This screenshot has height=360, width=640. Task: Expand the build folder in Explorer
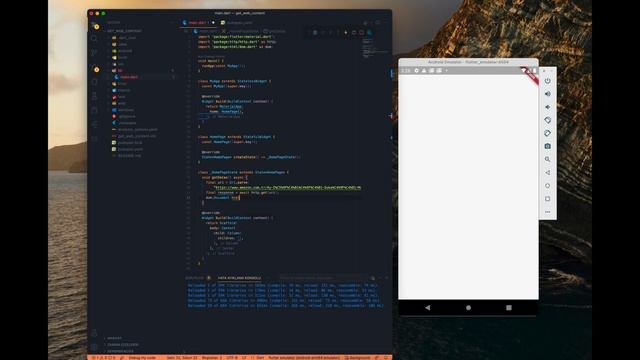(x=122, y=57)
